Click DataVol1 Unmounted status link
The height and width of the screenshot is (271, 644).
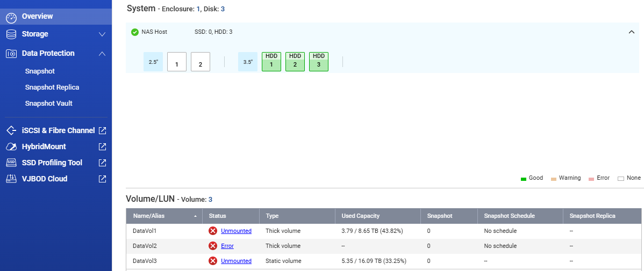coord(236,231)
